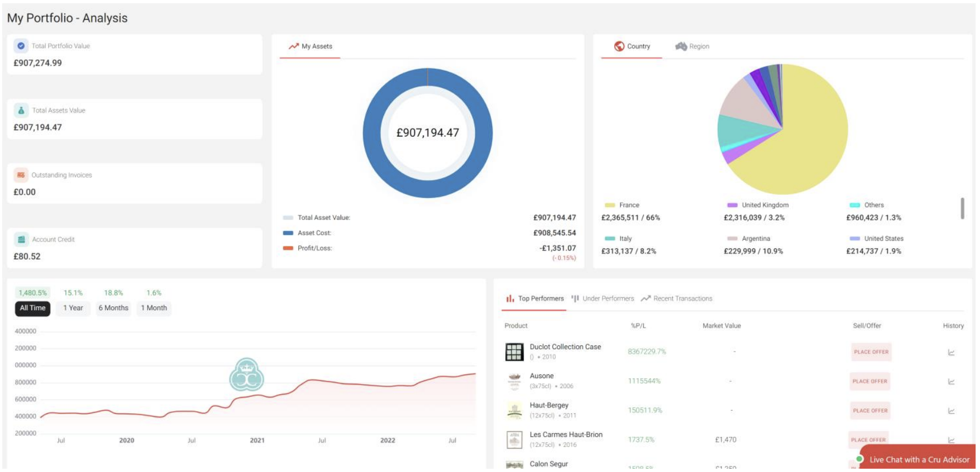Screen dimensions: 980x472
Task: Click the United Kingdom purple legend swatch
Action: (732, 205)
